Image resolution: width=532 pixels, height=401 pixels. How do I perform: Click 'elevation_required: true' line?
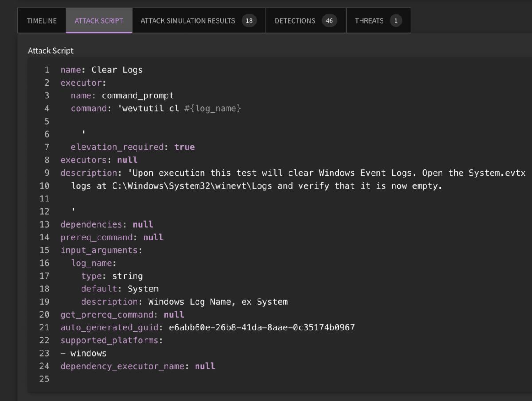[133, 147]
